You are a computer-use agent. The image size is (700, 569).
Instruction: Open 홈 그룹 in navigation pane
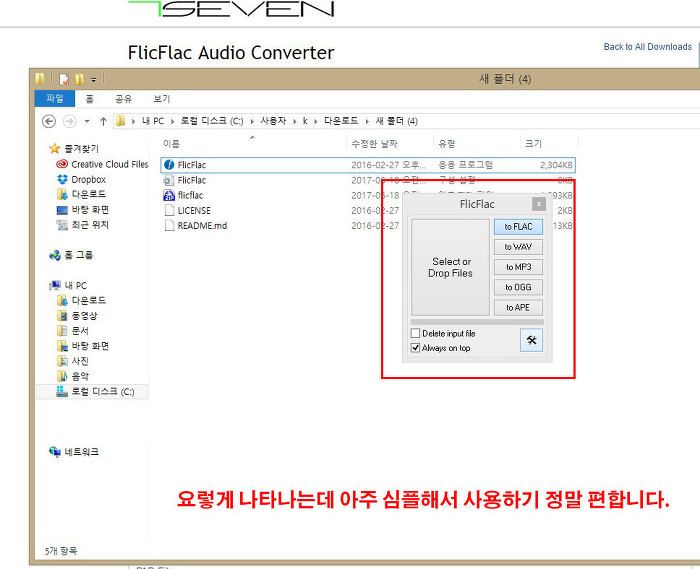tap(71, 255)
